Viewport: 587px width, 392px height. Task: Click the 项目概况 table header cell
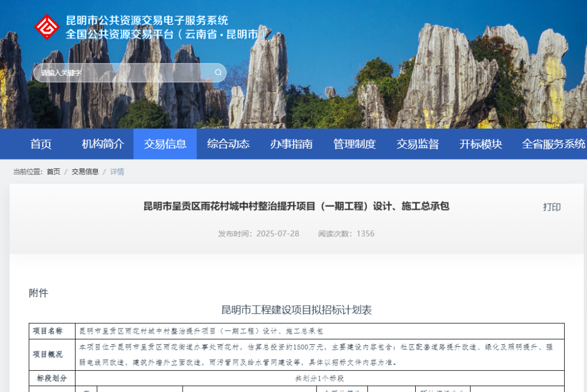(x=48, y=355)
